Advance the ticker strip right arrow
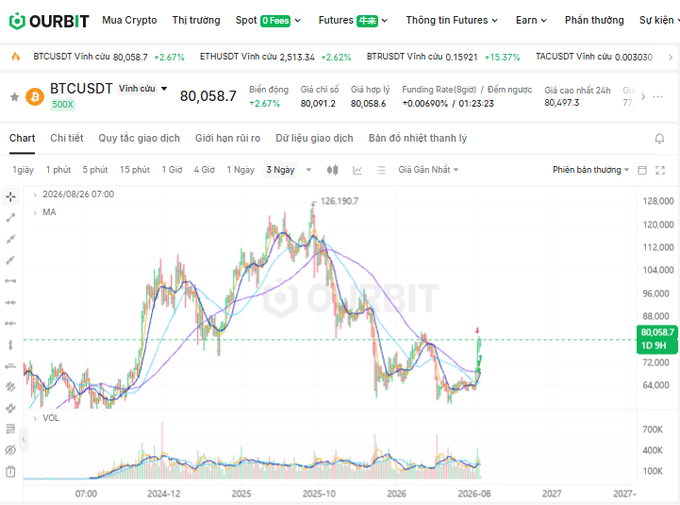This screenshot has height=505, width=680. (x=670, y=57)
